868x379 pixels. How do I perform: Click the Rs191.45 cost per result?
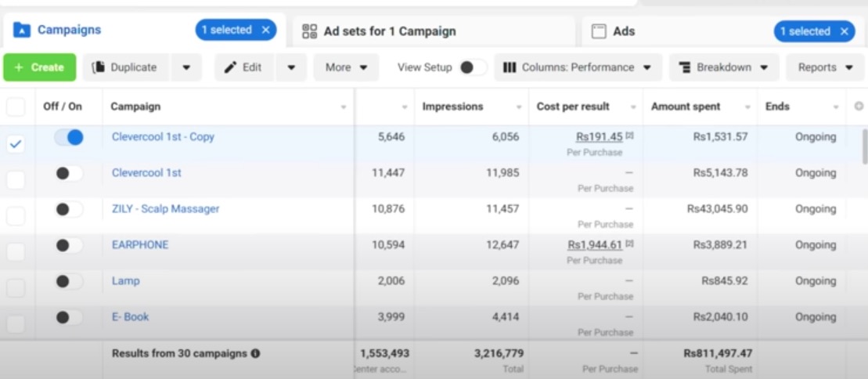tap(600, 136)
